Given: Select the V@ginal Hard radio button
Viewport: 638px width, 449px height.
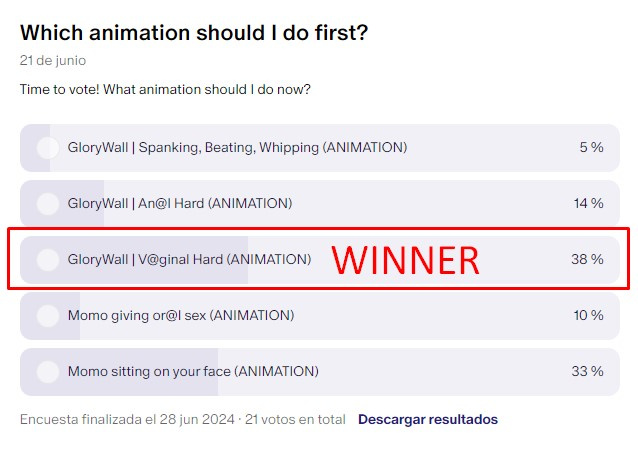Looking at the screenshot, I should [48, 260].
